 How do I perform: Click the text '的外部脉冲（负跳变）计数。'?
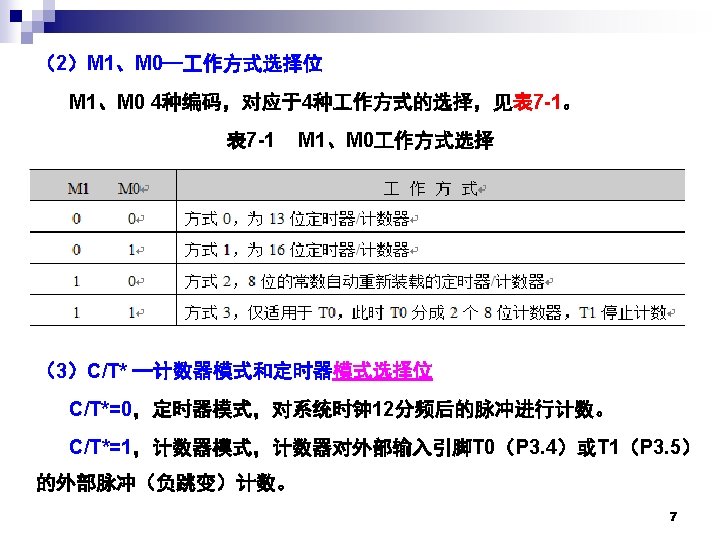(161, 483)
